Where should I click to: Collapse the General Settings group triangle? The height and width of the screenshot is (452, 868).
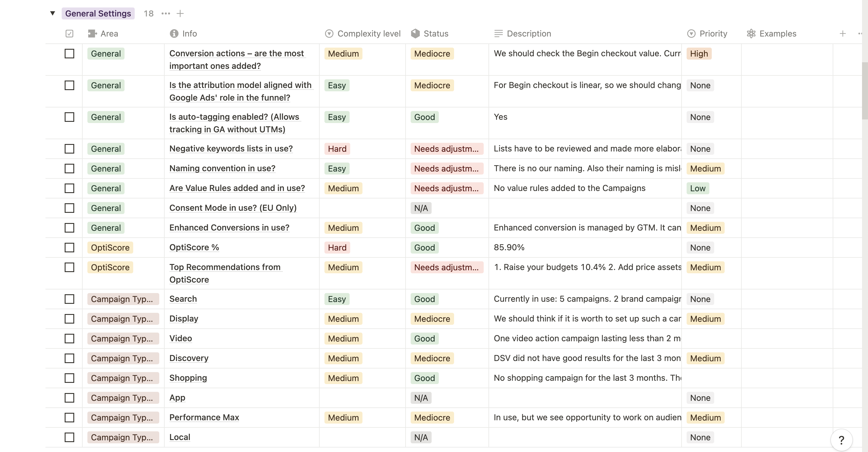pyautogui.click(x=53, y=13)
